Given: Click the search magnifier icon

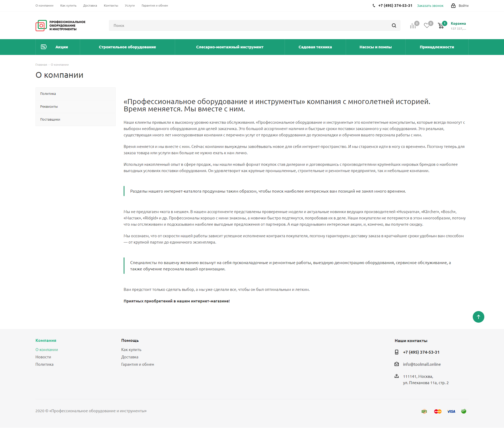Looking at the screenshot, I should coord(394,25).
